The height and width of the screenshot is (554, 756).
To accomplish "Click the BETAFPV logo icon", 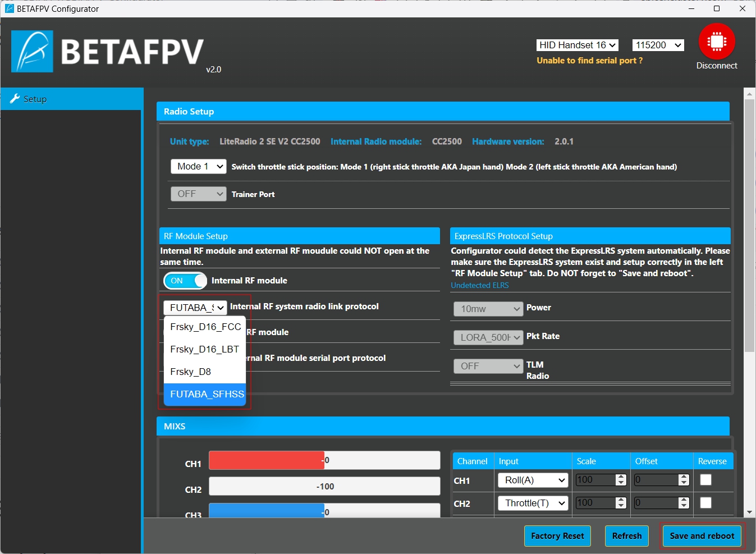I will coord(32,51).
